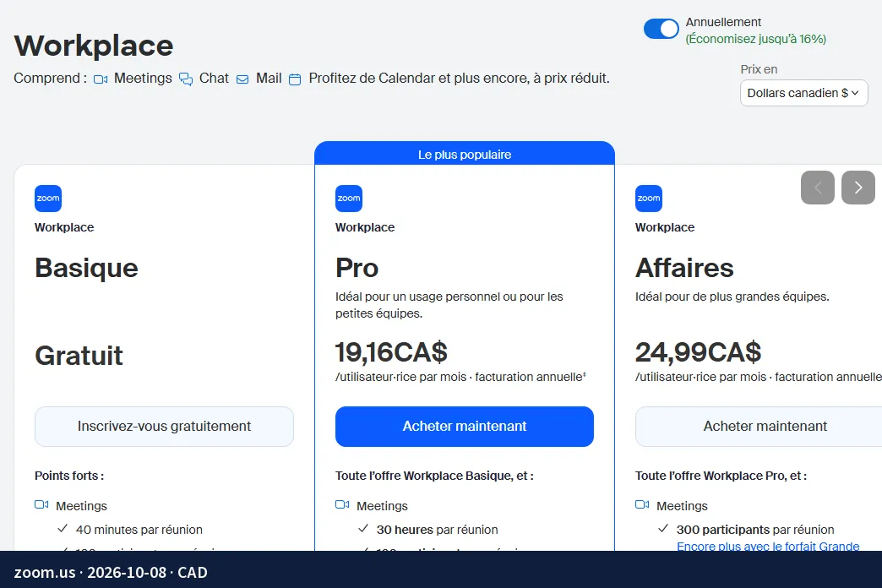
Task: Click the Annuellement label text
Action: [723, 22]
